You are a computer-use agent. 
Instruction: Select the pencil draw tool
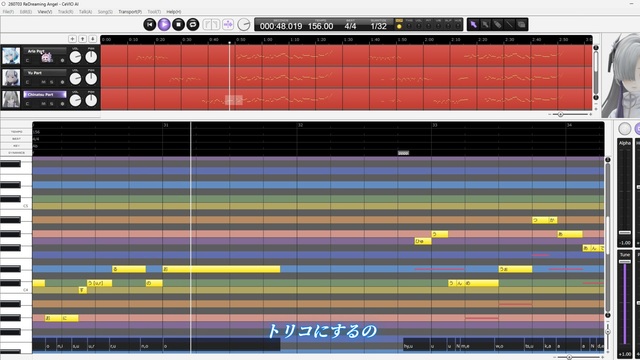coord(485,24)
